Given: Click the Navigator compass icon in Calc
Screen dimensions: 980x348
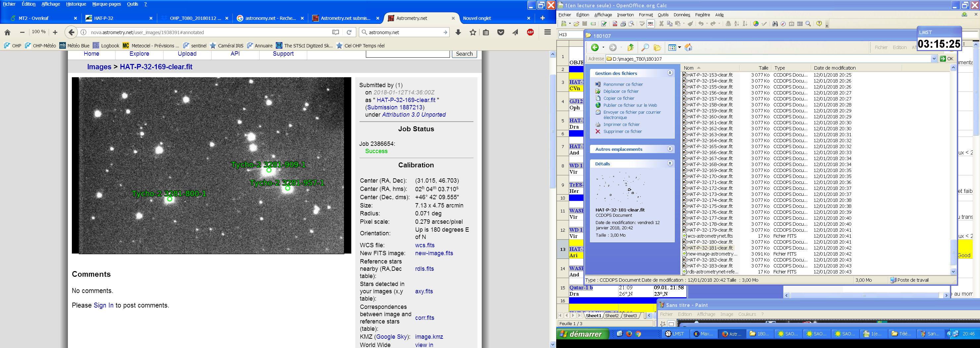Looking at the screenshot, I should [783, 24].
